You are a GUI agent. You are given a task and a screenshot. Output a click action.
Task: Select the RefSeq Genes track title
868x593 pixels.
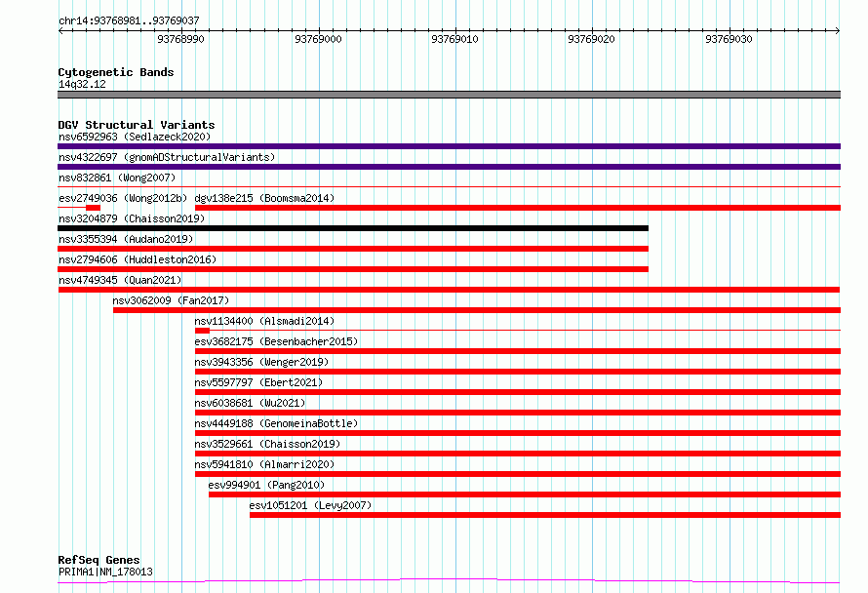tap(99, 560)
